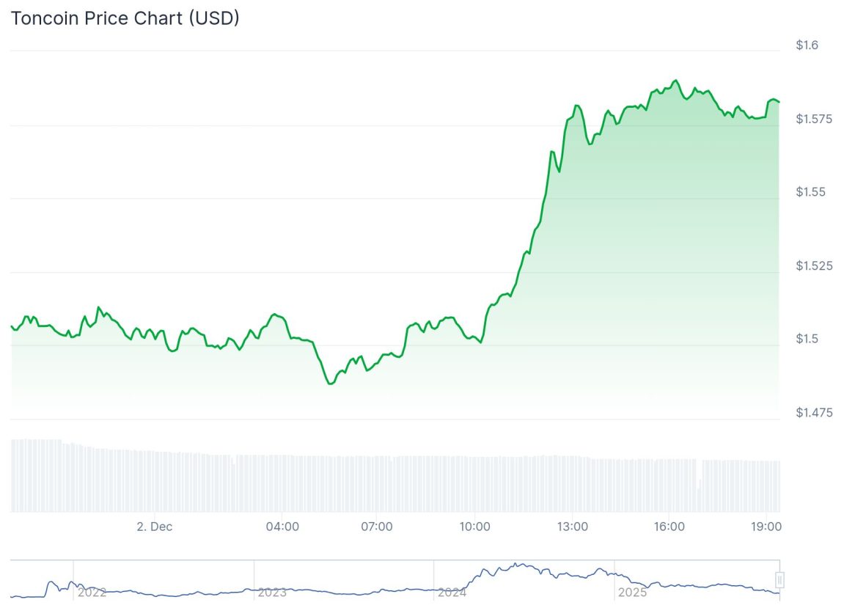
Task: Click the $1.5 price axis label
Action: [x=807, y=339]
